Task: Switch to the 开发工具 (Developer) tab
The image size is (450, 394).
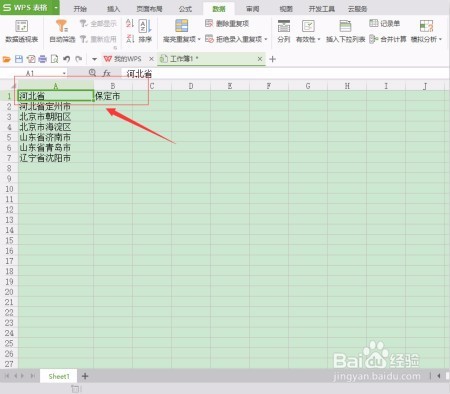Action: point(321,9)
